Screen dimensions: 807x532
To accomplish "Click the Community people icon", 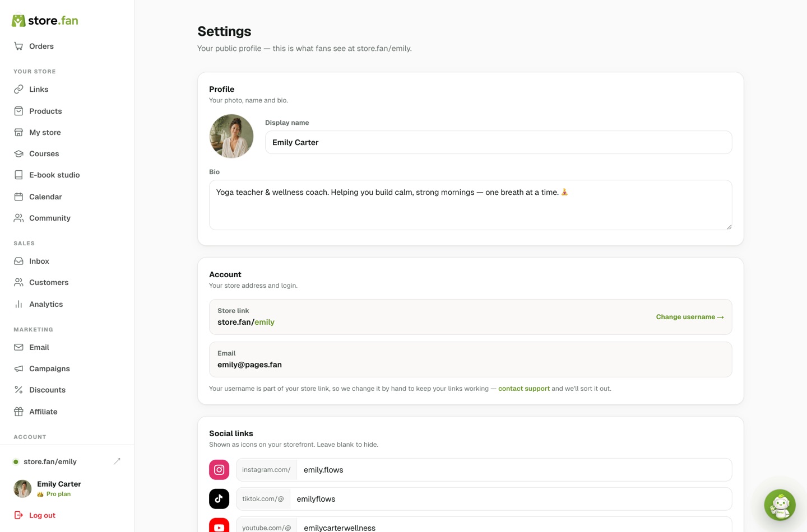I will click(18, 218).
